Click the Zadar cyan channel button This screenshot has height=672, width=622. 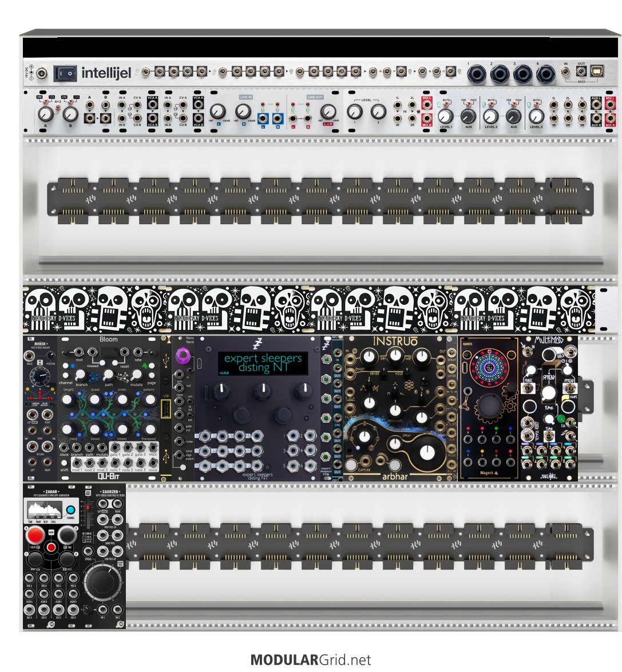(71, 510)
